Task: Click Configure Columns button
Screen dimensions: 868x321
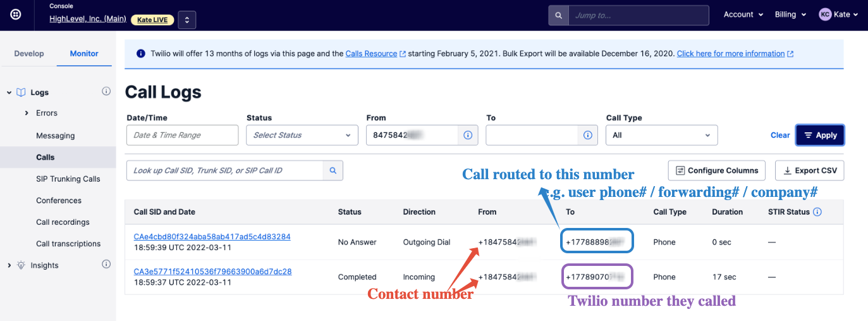Action: click(x=717, y=170)
